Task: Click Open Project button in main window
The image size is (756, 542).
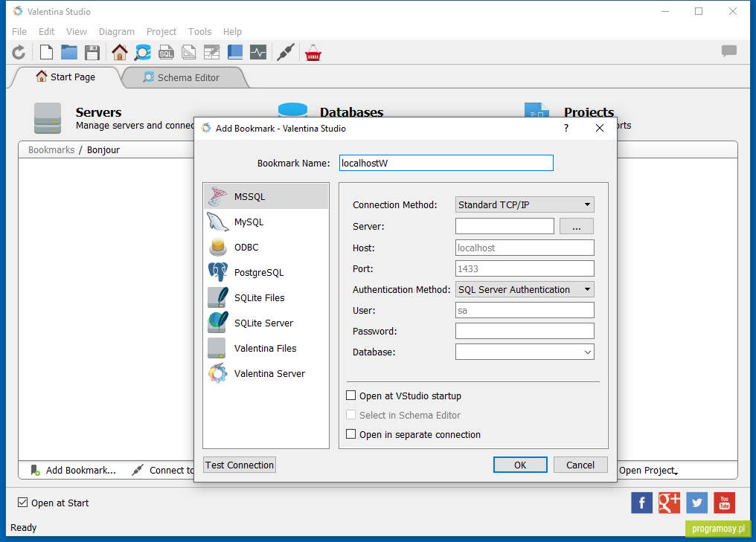Action: [x=648, y=471]
